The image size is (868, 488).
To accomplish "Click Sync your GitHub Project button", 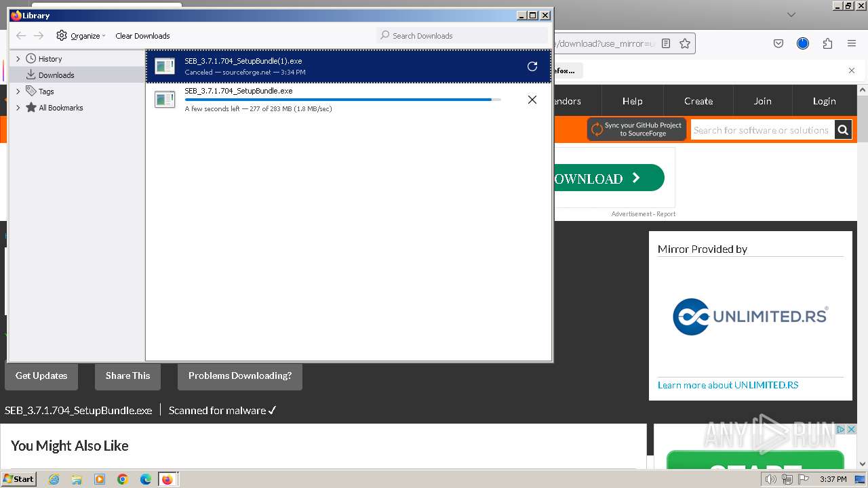I will 637,129.
